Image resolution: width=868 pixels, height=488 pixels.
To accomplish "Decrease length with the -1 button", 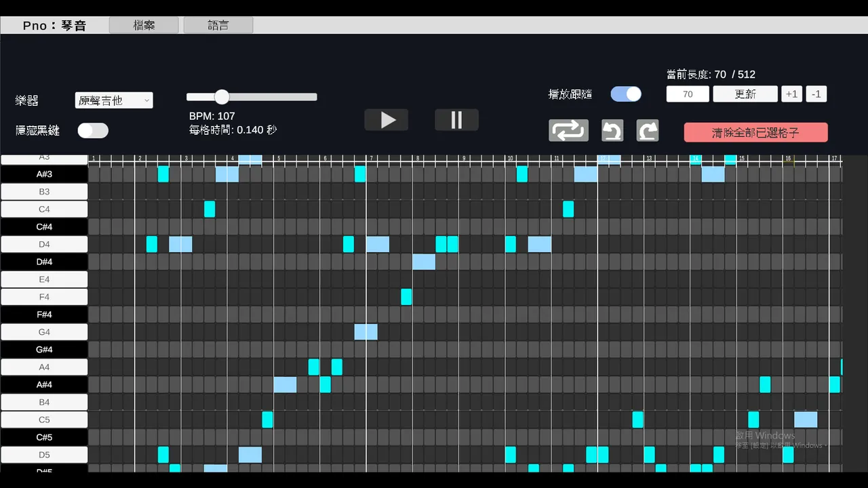I will click(x=816, y=94).
